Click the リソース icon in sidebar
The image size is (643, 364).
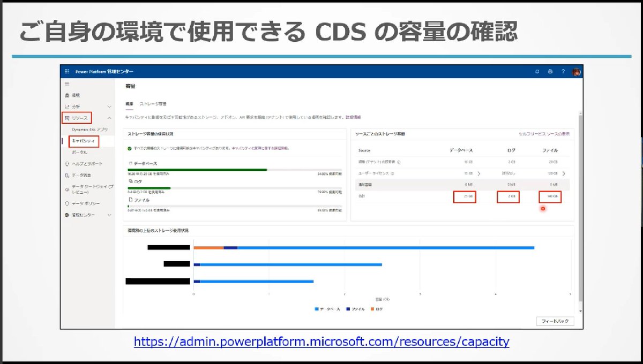(67, 117)
